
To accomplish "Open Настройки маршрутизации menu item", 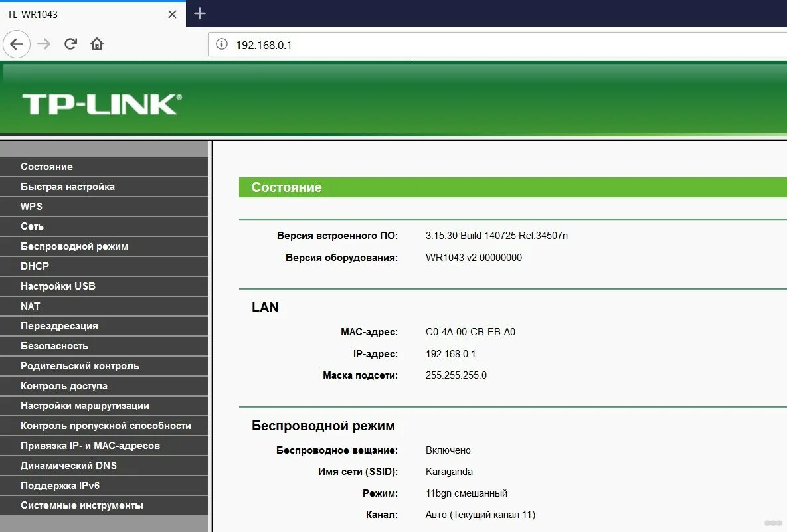I will point(104,406).
